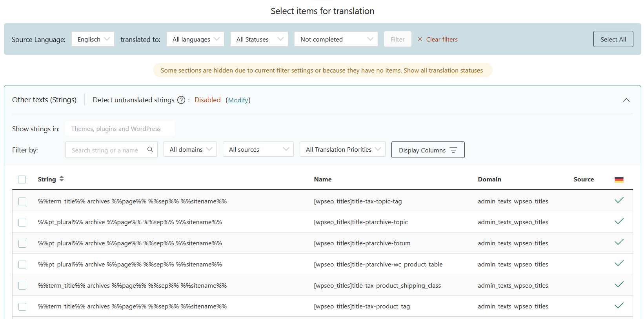Click the help question mark icon
Image resolution: width=644 pixels, height=319 pixels.
[x=181, y=100]
